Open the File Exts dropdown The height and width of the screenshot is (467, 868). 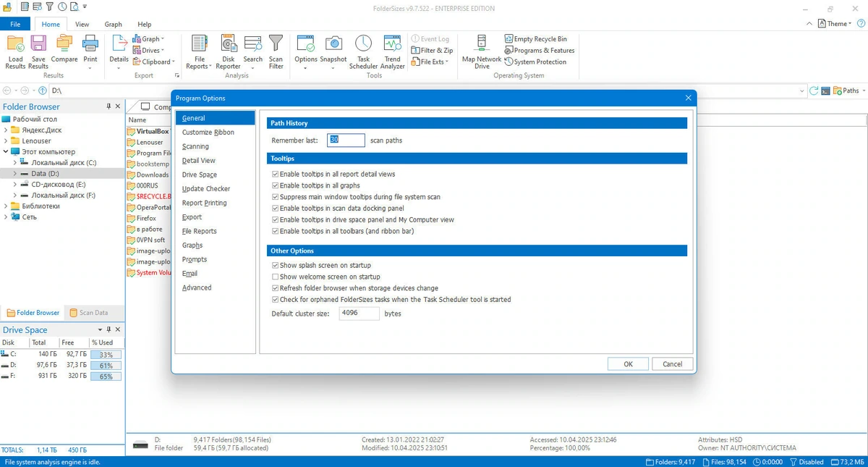click(430, 62)
